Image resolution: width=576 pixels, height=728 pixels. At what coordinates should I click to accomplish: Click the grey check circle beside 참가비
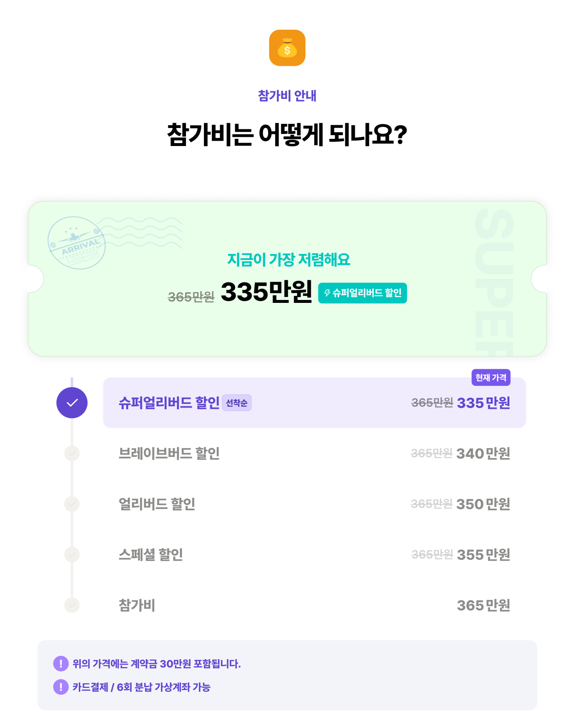click(x=72, y=605)
